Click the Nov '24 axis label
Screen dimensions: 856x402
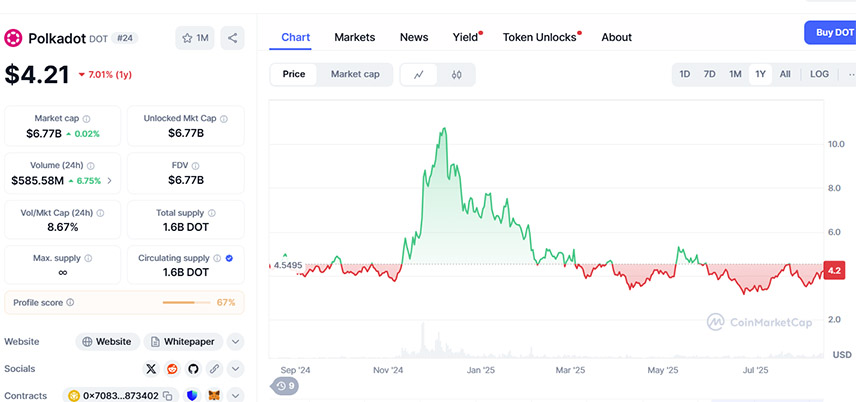(388, 370)
